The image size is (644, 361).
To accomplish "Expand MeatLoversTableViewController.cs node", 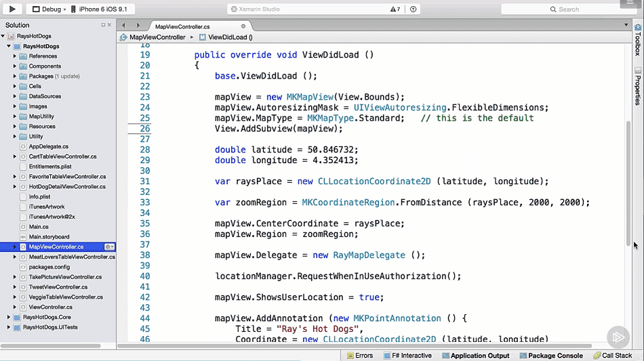I will (x=15, y=257).
